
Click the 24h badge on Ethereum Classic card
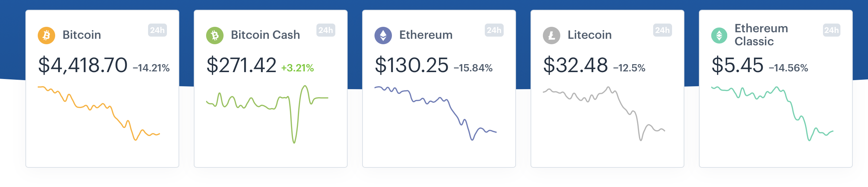click(832, 30)
